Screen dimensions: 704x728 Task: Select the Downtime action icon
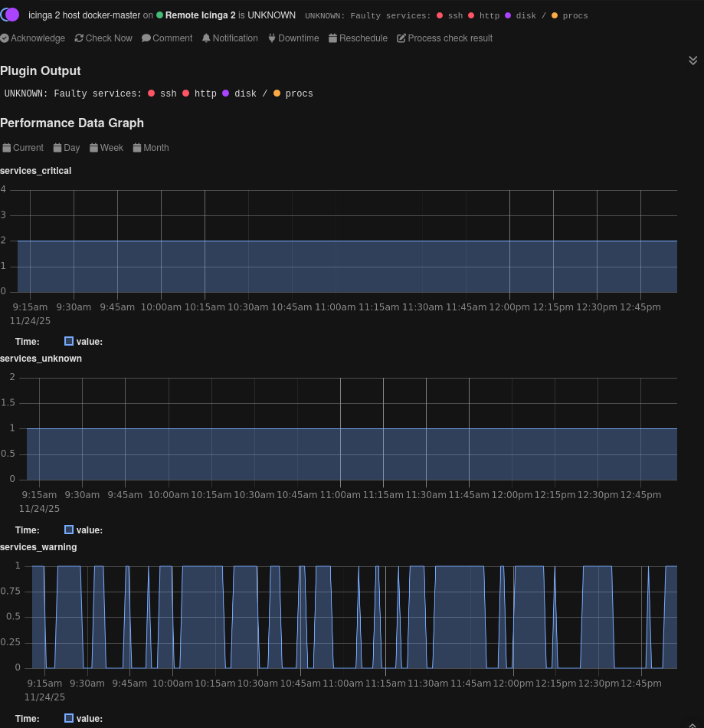(x=270, y=38)
